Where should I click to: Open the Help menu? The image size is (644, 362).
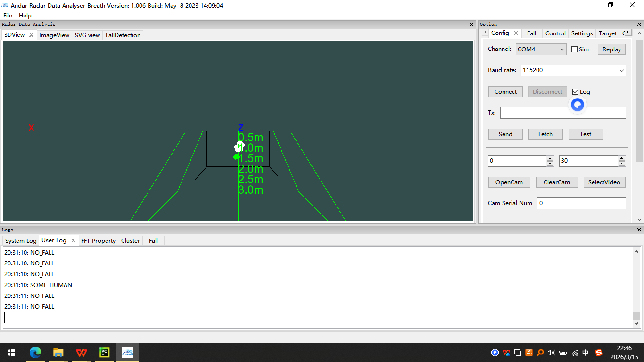coord(25,16)
